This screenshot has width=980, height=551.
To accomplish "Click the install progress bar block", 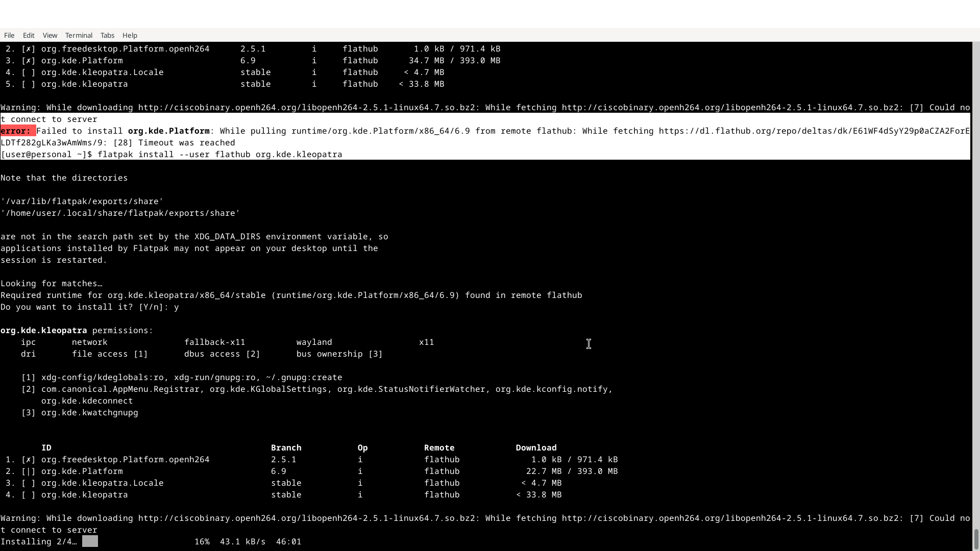I will point(90,541).
